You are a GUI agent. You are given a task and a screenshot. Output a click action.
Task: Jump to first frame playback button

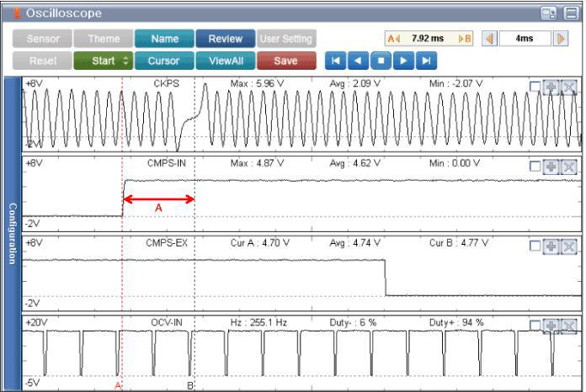coord(336,61)
